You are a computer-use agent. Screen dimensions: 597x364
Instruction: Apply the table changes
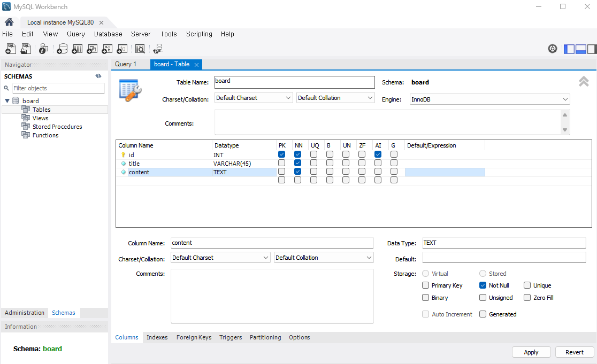(531, 352)
